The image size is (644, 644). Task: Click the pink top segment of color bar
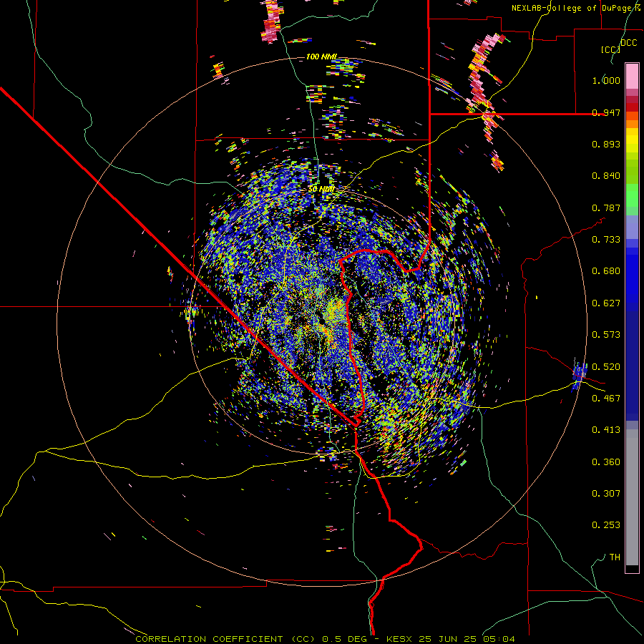[632, 76]
